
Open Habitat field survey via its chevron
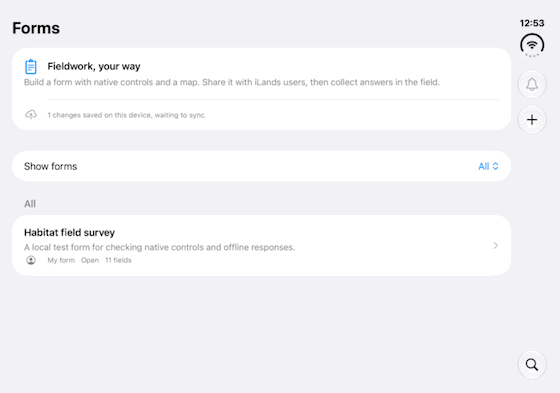[x=495, y=245]
